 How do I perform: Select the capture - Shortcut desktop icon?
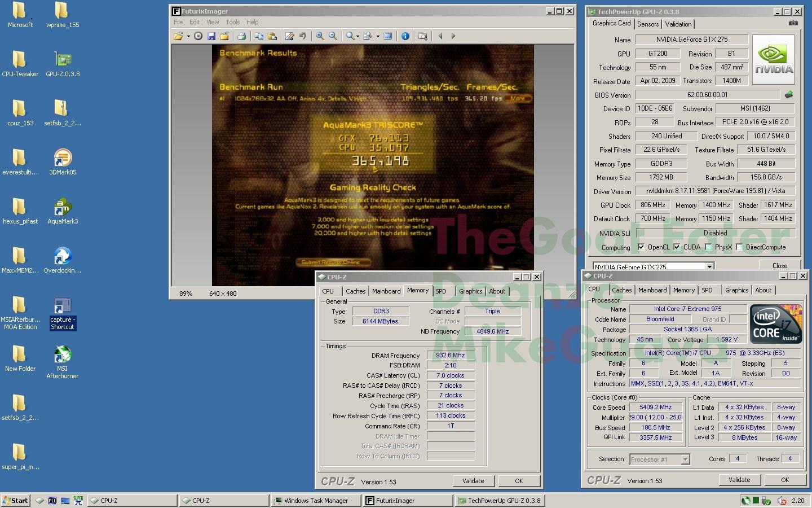[63, 313]
